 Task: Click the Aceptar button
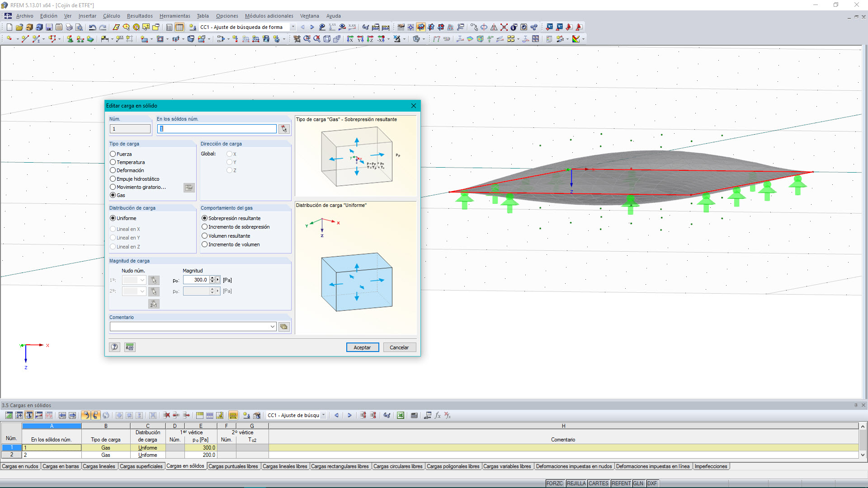pyautogui.click(x=362, y=347)
